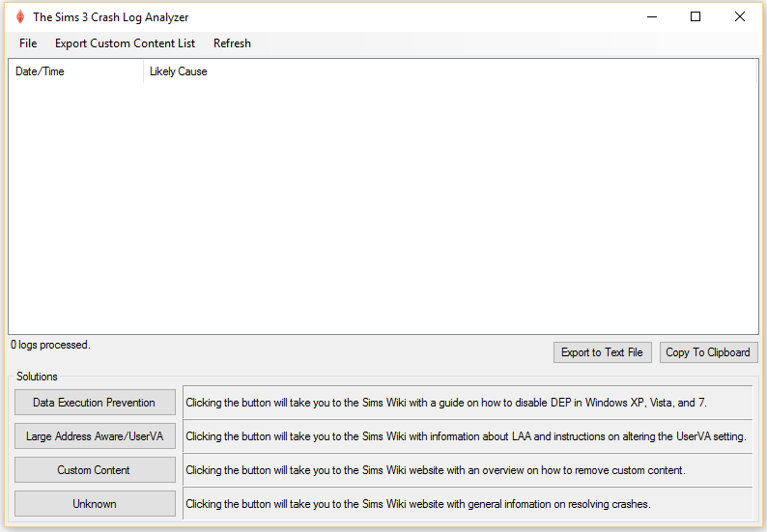Click Refresh in the menu bar
This screenshot has width=767, height=532.
pos(232,43)
